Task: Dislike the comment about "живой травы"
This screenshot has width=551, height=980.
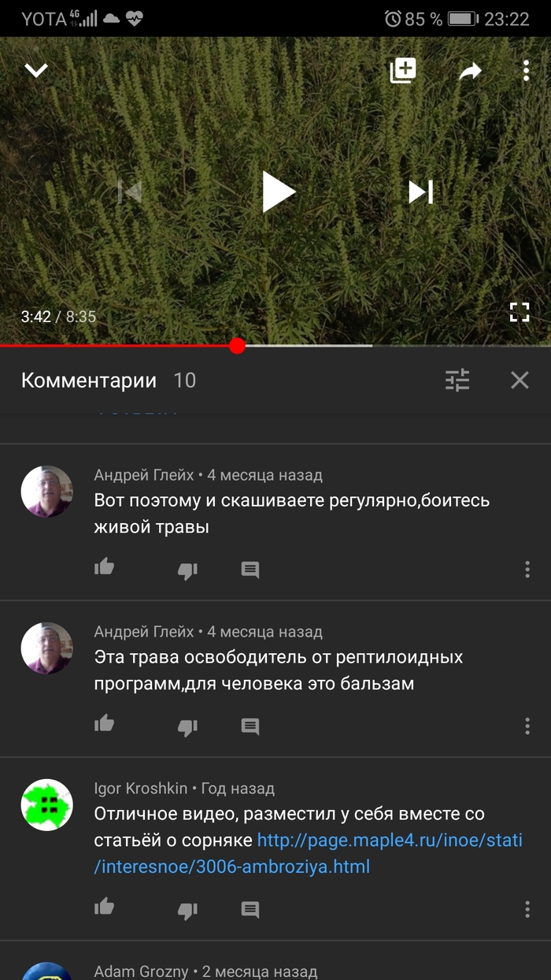Action: [x=187, y=570]
